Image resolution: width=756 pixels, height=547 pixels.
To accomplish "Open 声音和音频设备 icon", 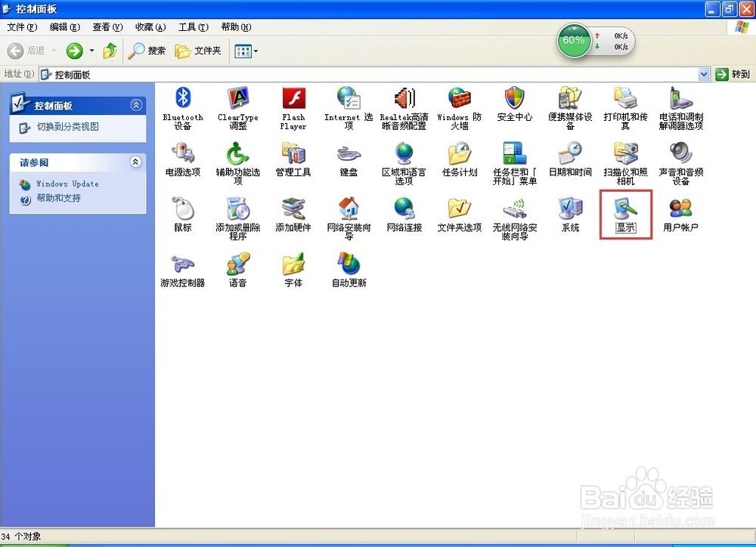I will (681, 163).
